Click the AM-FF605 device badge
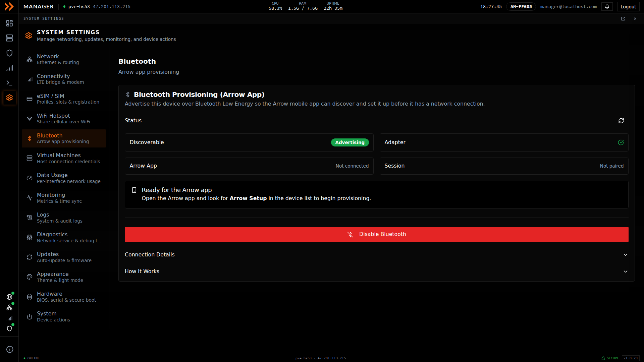 pyautogui.click(x=521, y=7)
